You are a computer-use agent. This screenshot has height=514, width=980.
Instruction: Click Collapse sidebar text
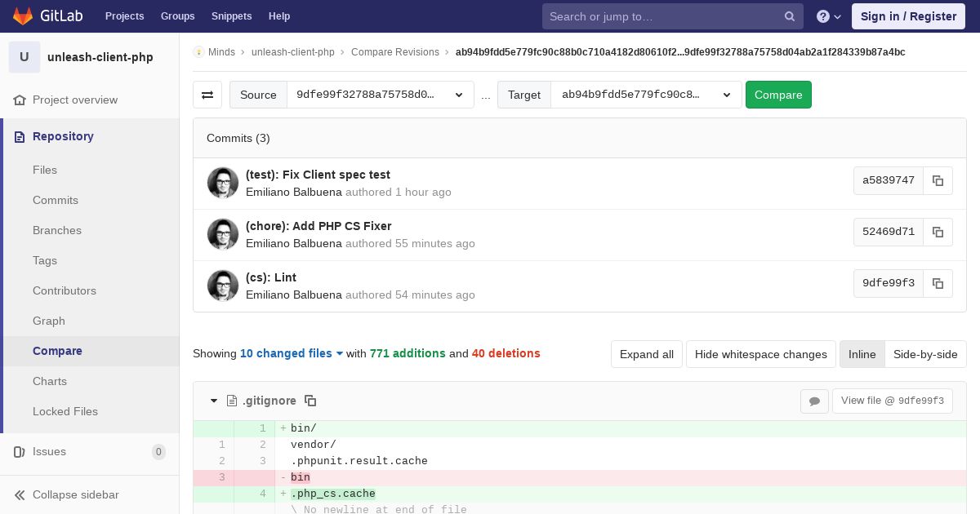pyautogui.click(x=76, y=494)
